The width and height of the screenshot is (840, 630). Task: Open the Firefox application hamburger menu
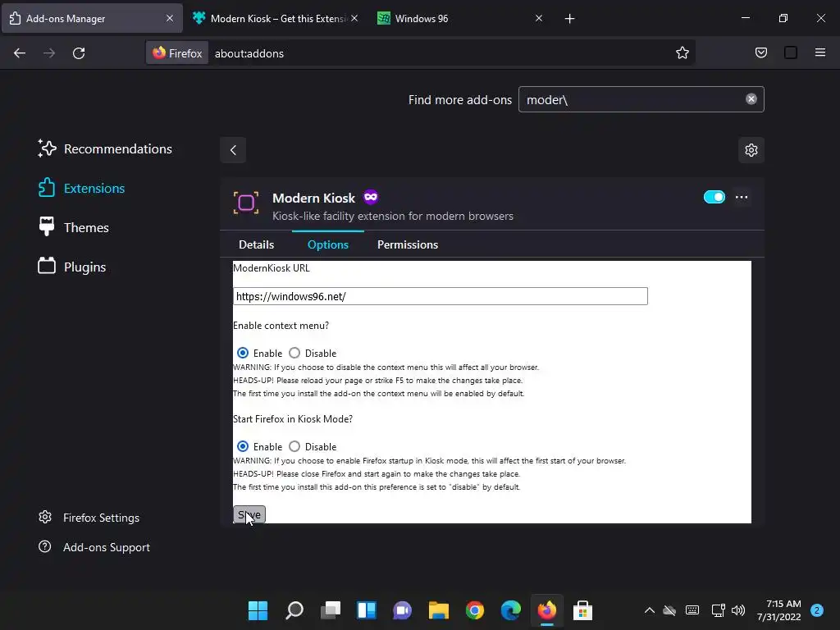820,52
